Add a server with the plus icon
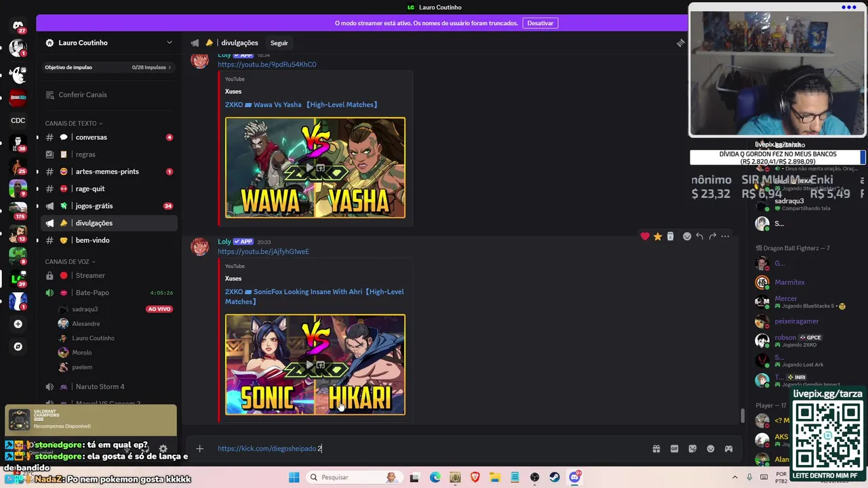The image size is (868, 488). click(18, 324)
